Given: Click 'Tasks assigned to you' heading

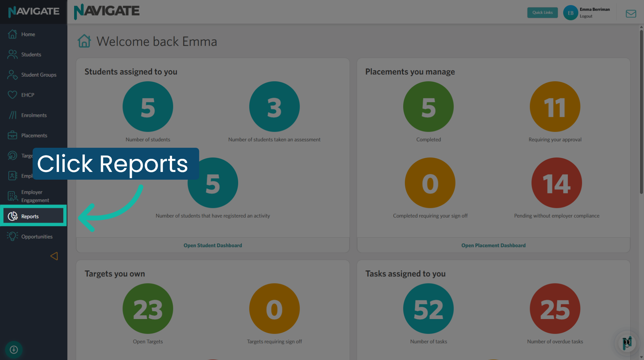Looking at the screenshot, I should tap(406, 274).
